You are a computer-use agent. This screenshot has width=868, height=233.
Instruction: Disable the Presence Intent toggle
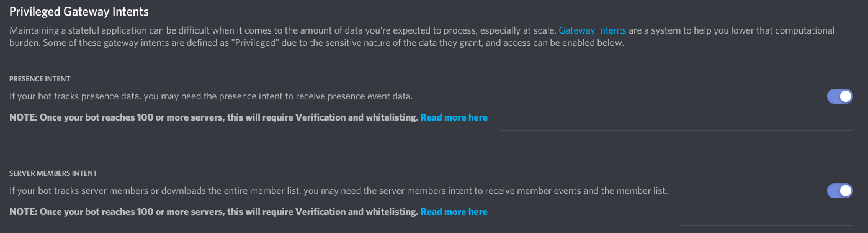840,96
